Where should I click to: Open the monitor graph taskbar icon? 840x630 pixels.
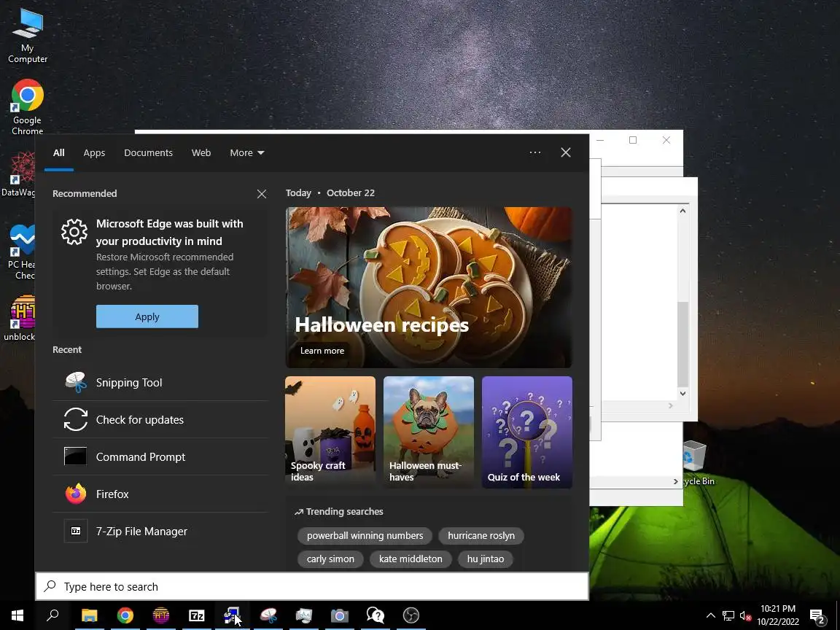click(304, 615)
